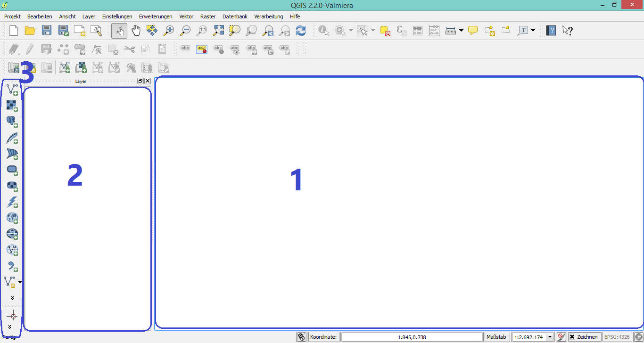Click the Koordinate input field
The image size is (644, 343).
(412, 337)
